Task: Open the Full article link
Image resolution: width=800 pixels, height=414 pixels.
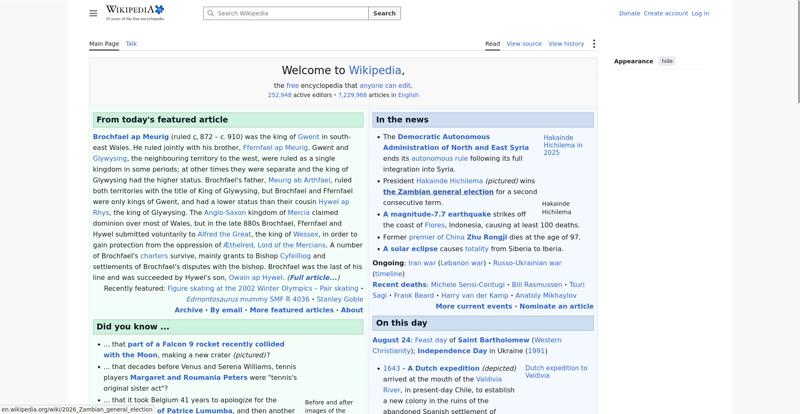Action: click(313, 278)
